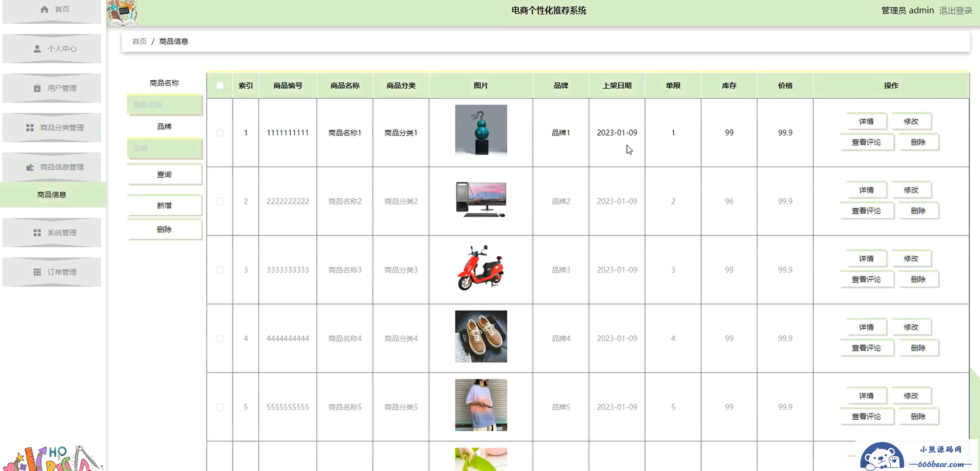Viewport: 980px width, 471px height.
Task: Open 详情 for 商品名称4
Action: (x=866, y=327)
